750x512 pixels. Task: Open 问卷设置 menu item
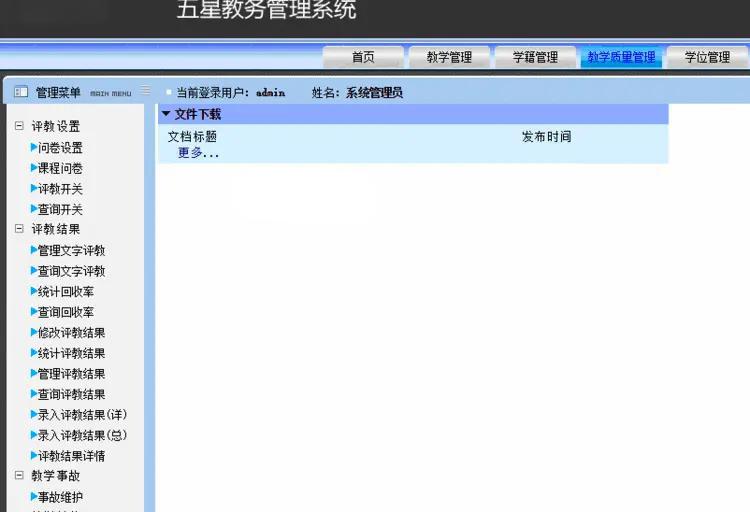(60, 148)
